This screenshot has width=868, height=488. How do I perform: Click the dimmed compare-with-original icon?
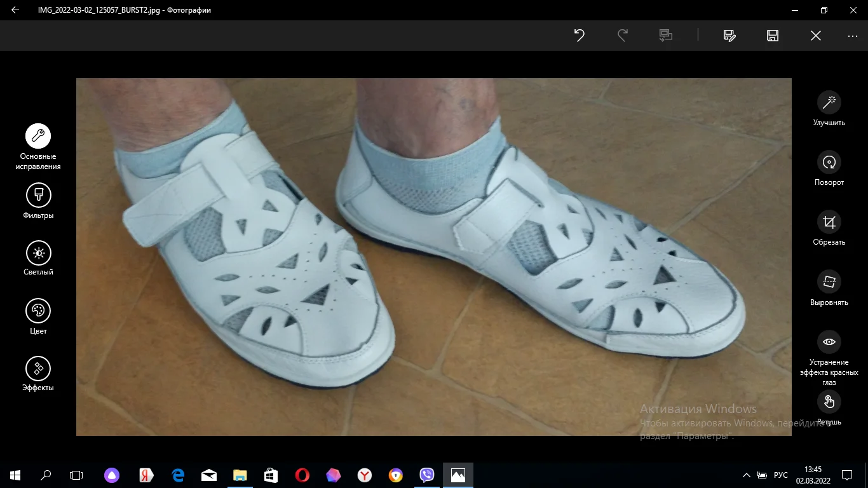pyautogui.click(x=666, y=36)
